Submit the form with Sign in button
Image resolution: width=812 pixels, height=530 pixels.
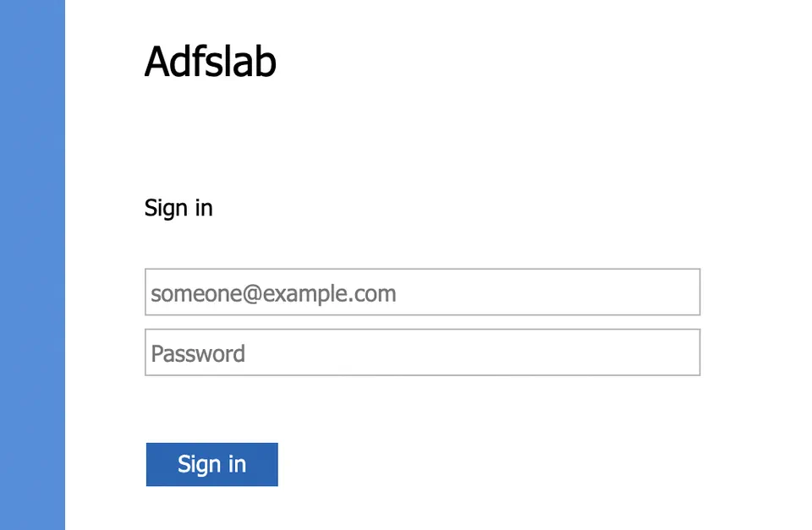coord(211,464)
